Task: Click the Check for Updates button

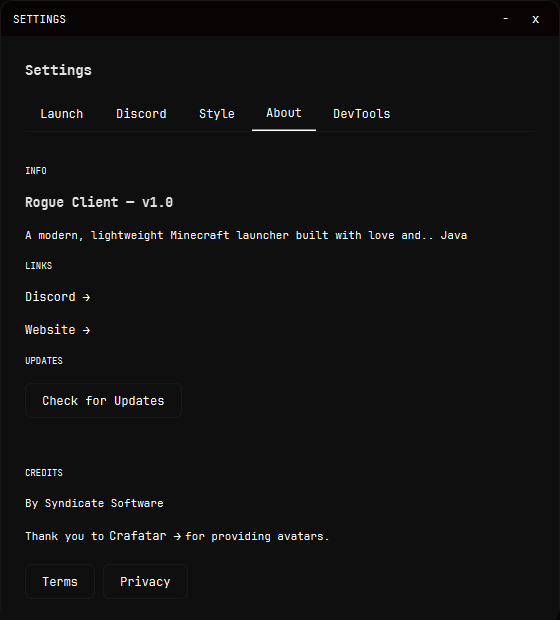Action: 103,401
